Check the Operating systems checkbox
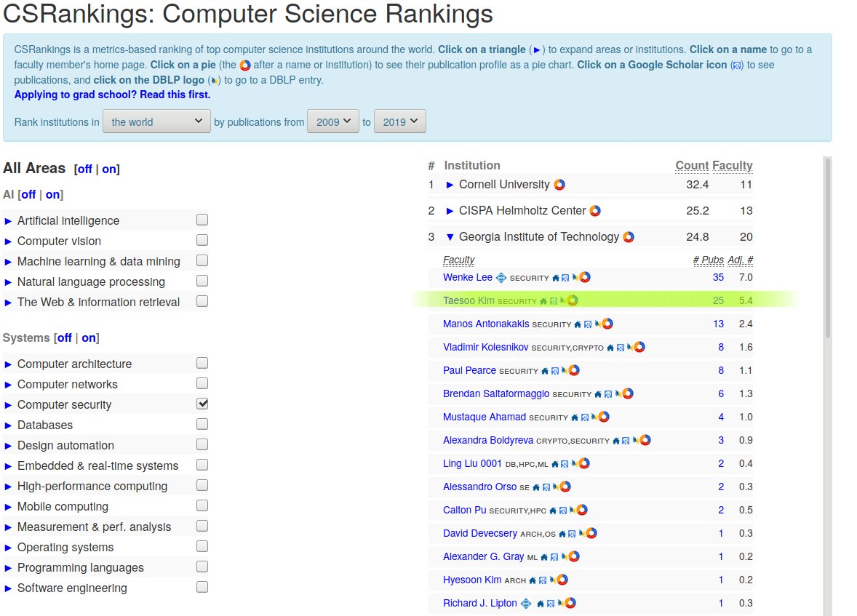This screenshot has width=857, height=616. (202, 547)
